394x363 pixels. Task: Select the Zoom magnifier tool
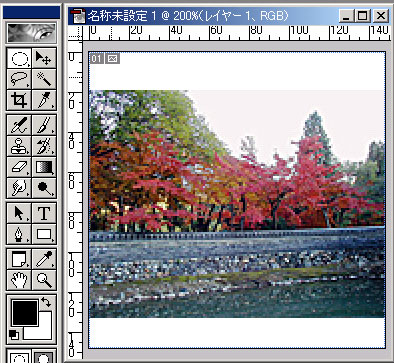click(x=44, y=280)
